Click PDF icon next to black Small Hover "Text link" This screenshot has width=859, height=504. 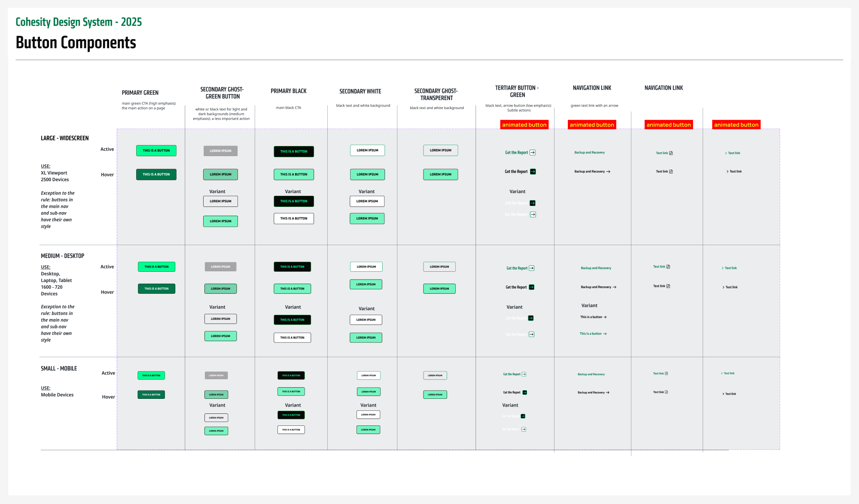tap(666, 392)
